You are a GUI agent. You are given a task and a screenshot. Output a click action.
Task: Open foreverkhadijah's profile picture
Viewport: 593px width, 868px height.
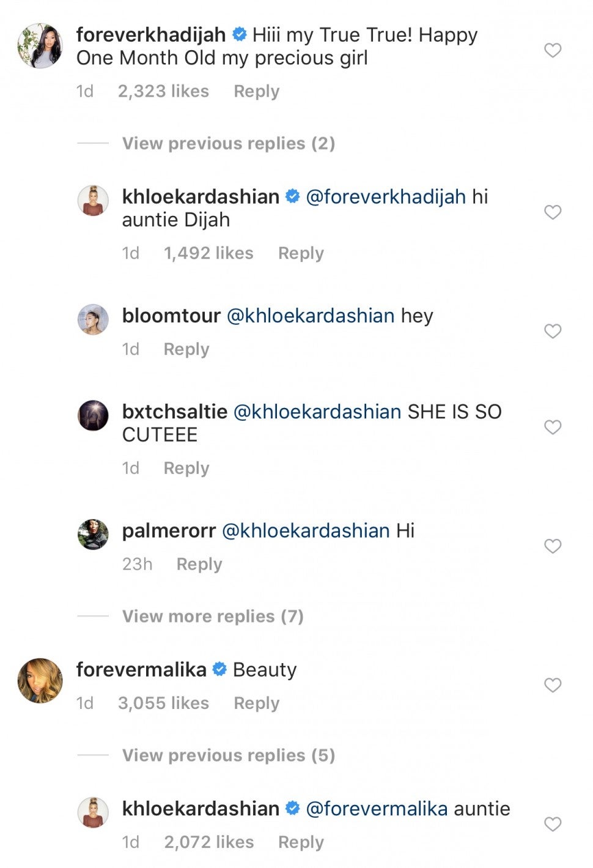[x=40, y=46]
